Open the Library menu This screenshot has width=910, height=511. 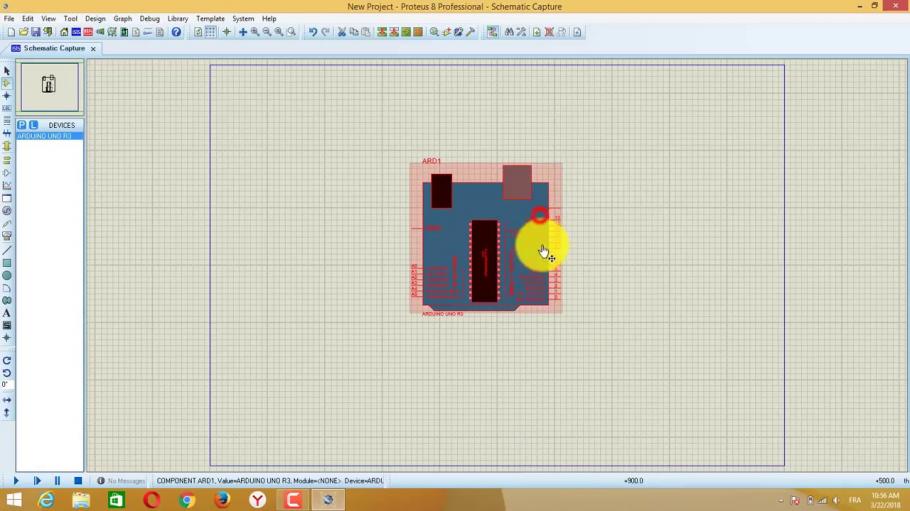(x=178, y=19)
